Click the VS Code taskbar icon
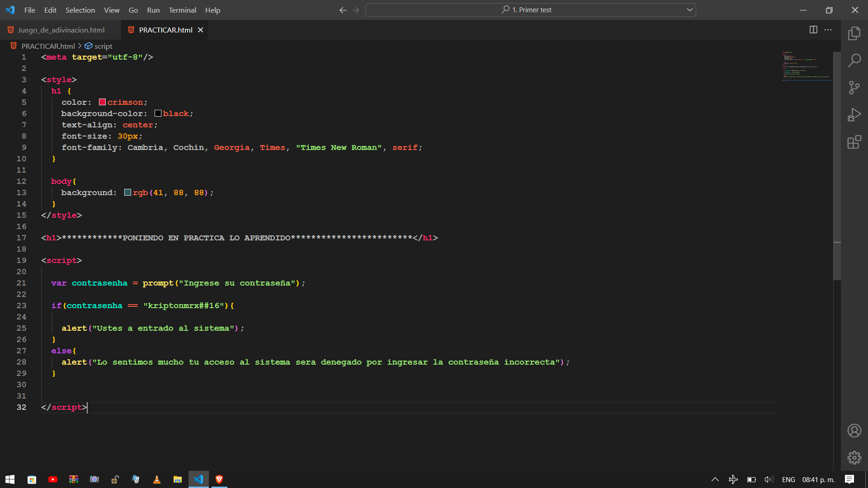Image resolution: width=868 pixels, height=488 pixels. click(198, 479)
